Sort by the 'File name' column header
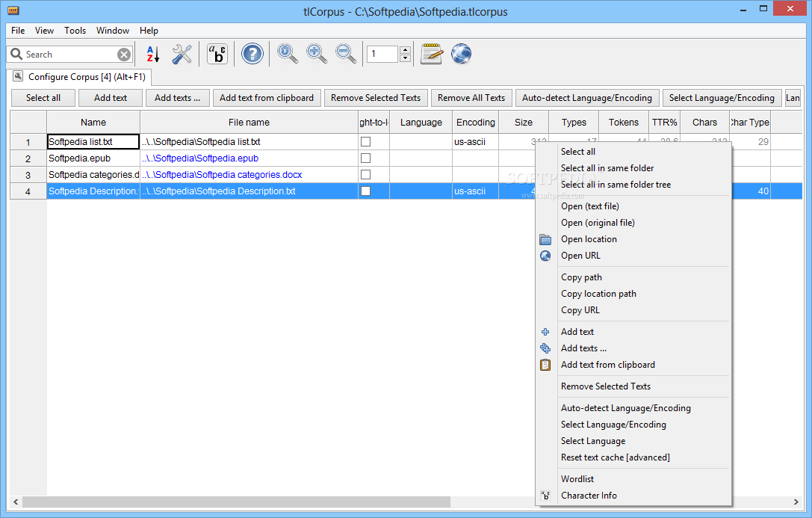The image size is (812, 518). pyautogui.click(x=249, y=123)
